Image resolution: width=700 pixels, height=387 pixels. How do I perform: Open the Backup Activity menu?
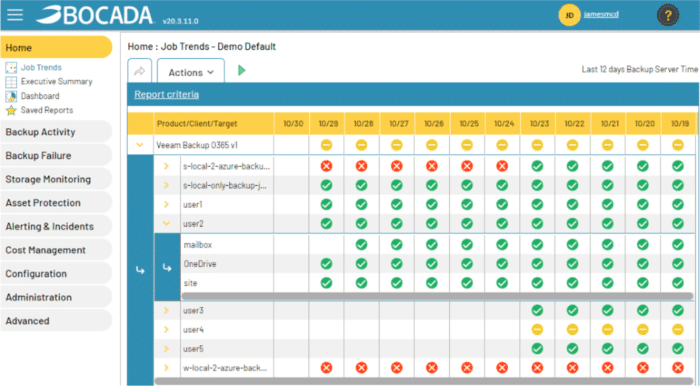(56, 132)
